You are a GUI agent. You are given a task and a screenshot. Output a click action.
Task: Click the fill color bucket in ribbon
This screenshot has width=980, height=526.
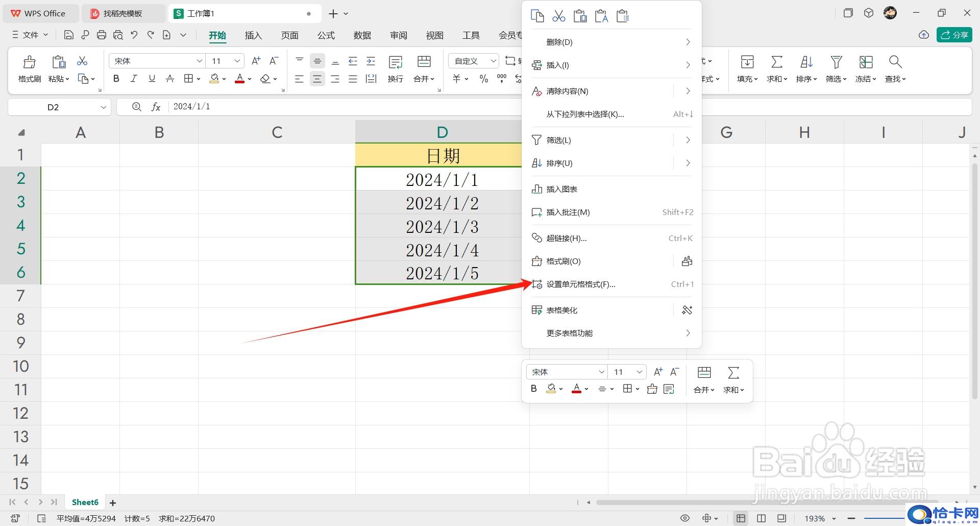214,79
